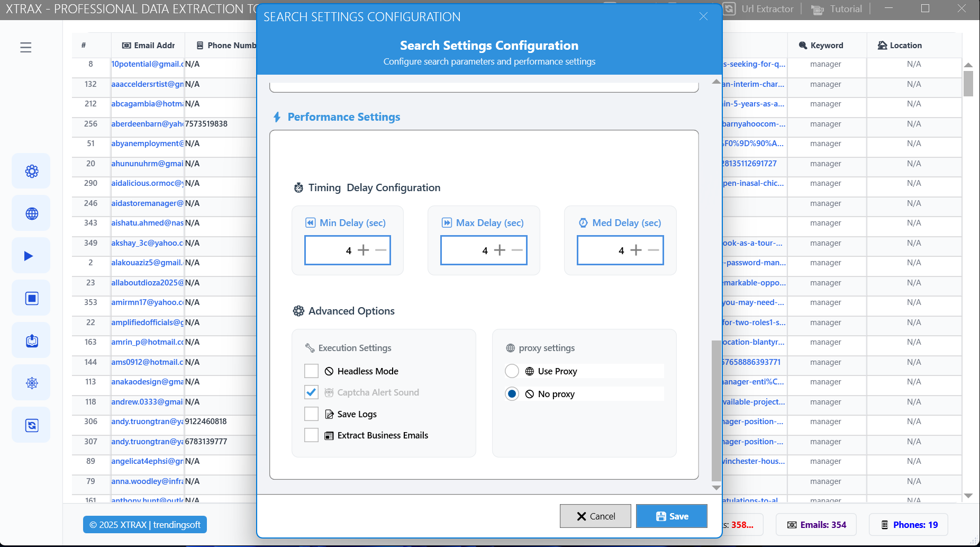Click the dialog's scroll down arrow

(716, 488)
